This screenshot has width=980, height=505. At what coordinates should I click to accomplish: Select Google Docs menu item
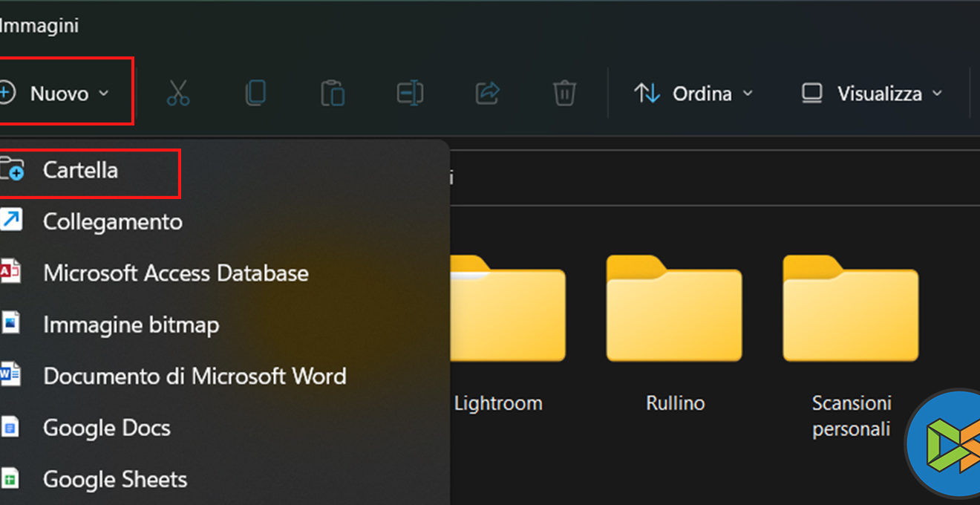[x=106, y=428]
